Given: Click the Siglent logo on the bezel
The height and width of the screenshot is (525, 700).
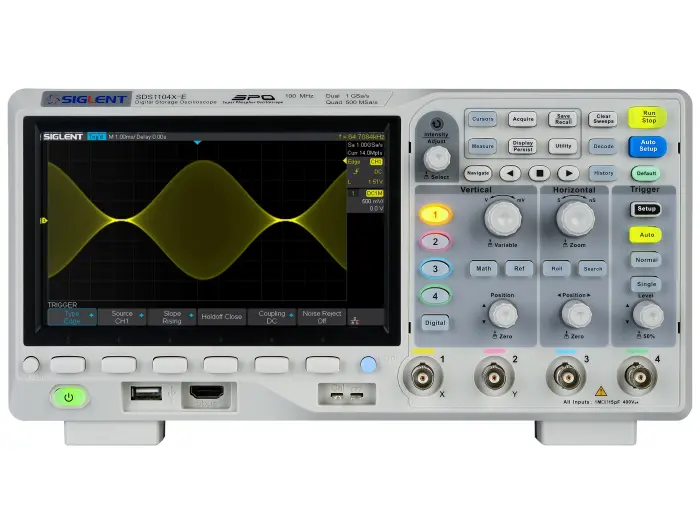Looking at the screenshot, I should click(x=87, y=99).
